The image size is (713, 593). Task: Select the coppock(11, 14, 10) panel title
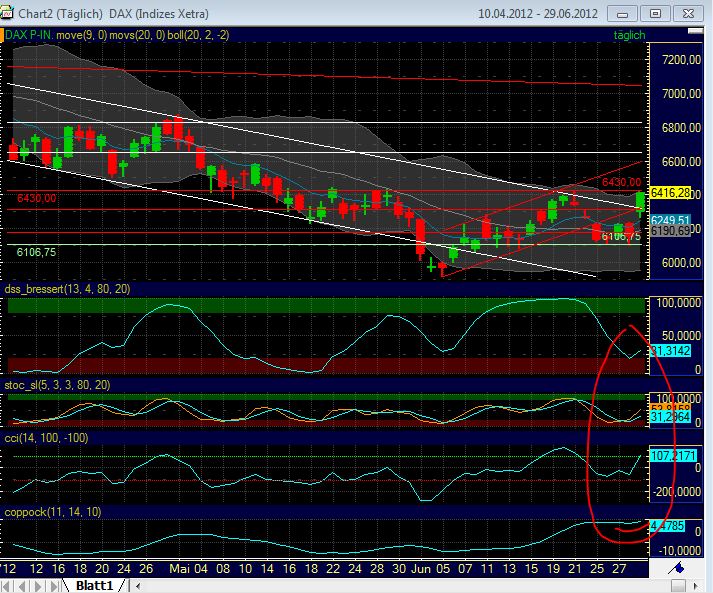pyautogui.click(x=53, y=512)
